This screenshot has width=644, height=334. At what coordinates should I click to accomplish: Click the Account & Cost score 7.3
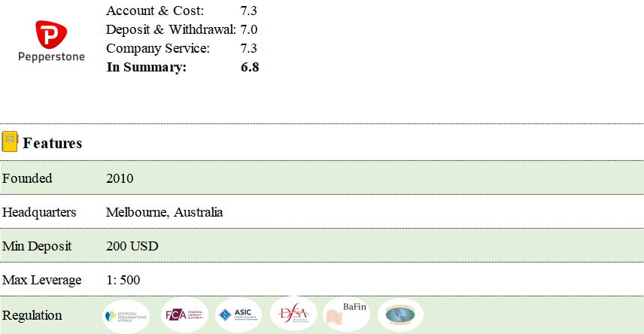[x=248, y=11]
